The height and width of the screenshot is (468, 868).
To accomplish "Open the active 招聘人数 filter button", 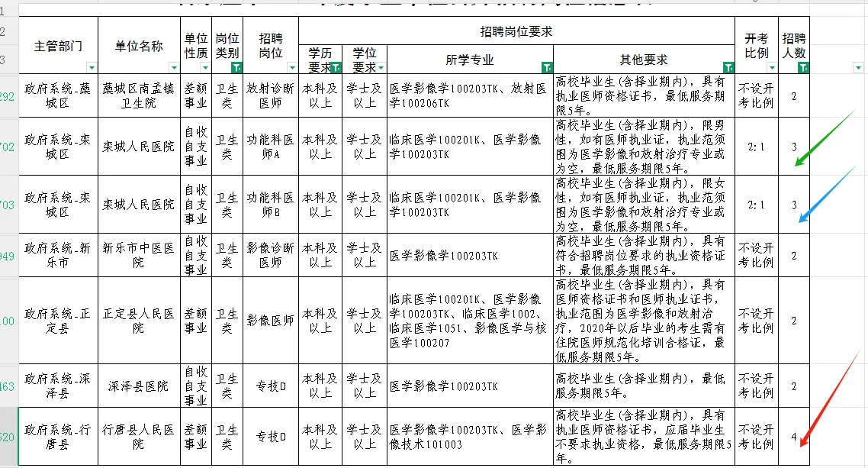I will coord(803,68).
